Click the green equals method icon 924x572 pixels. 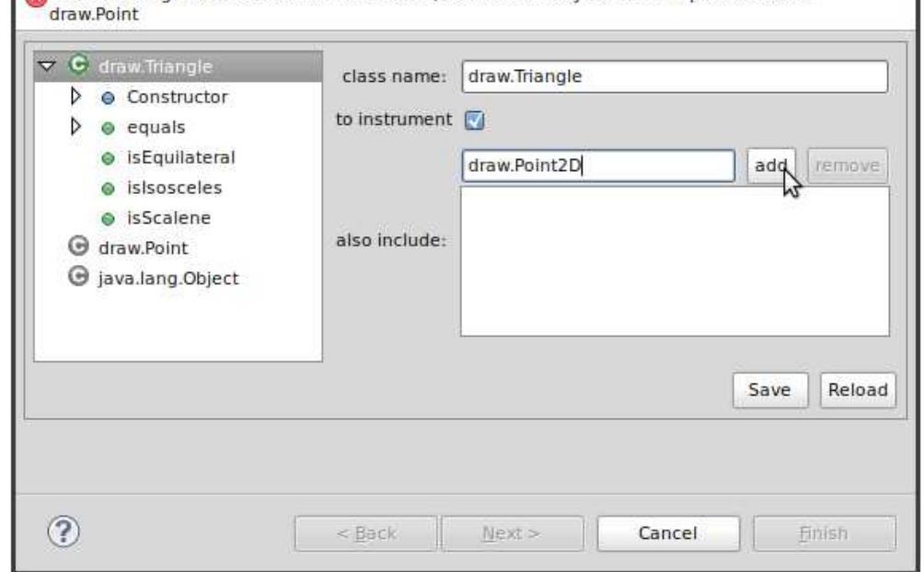pos(108,129)
